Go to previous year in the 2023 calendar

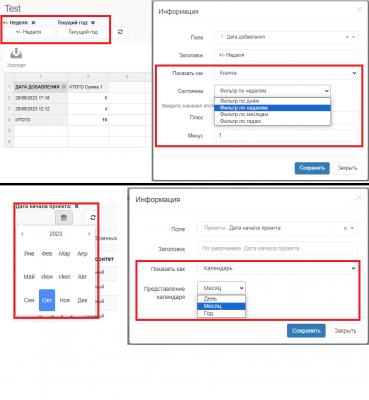[x=22, y=234]
